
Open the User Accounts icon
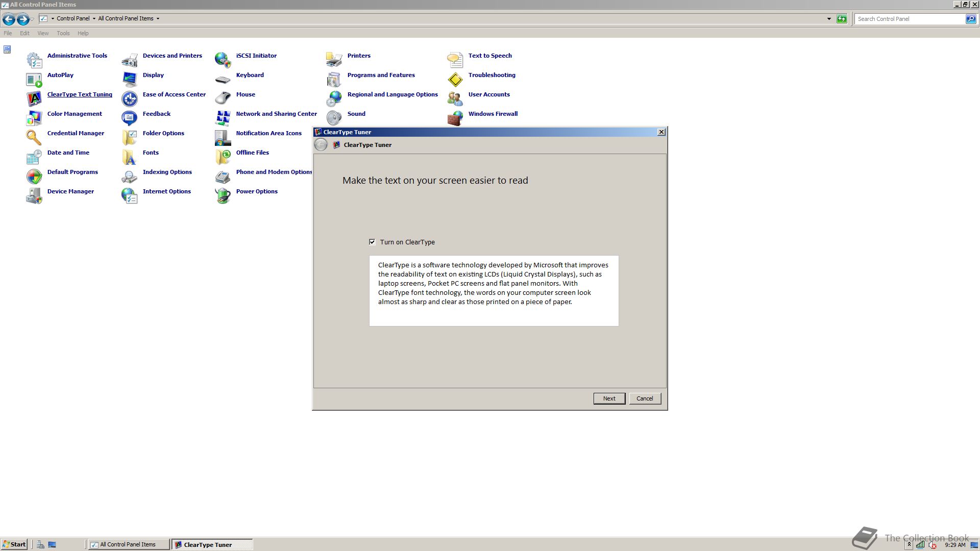455,99
